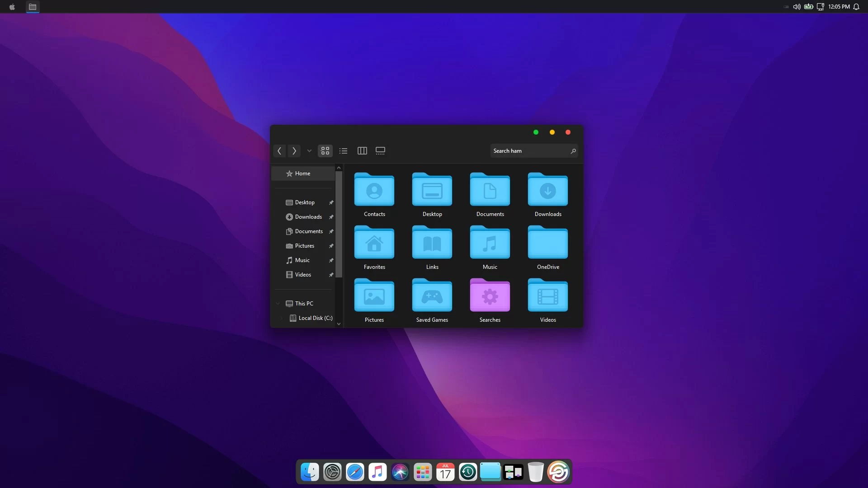Expand the Local Disk (C:) entry
The width and height of the screenshot is (868, 488).
point(282,318)
